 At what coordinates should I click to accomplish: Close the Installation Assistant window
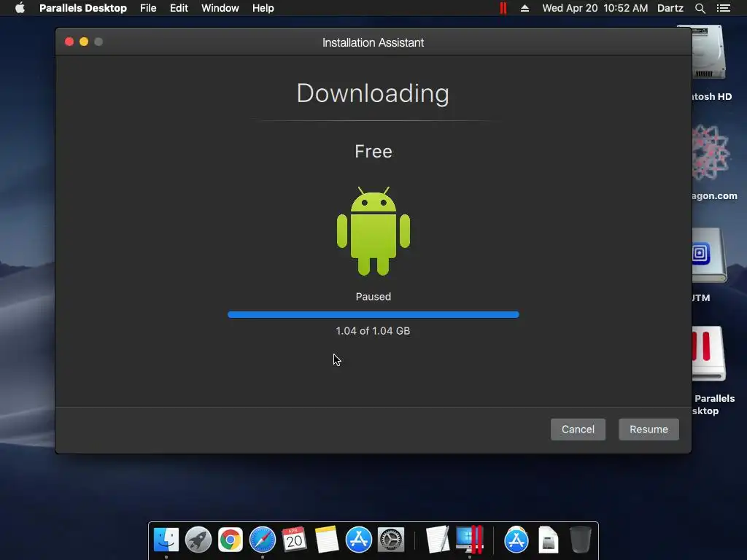tap(69, 42)
